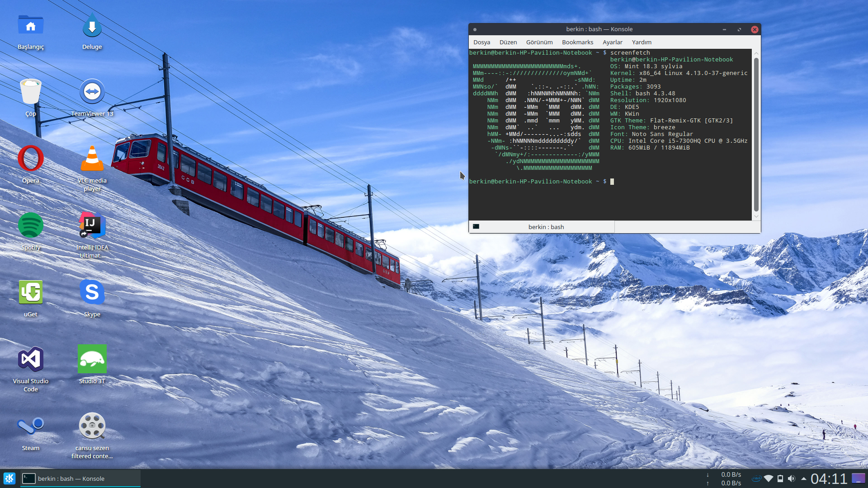The width and height of the screenshot is (868, 488).
Task: Open the Görünüm menu in Konsole
Action: [539, 42]
